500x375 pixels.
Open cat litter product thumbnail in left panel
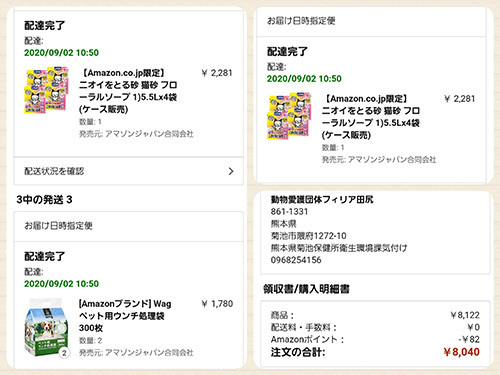[x=46, y=90]
